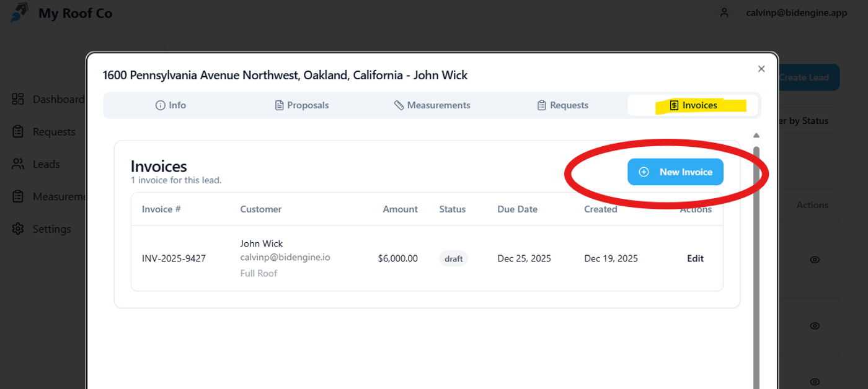This screenshot has height=389, width=868.
Task: Click account email calvinp@bidengine.app
Action: [797, 12]
